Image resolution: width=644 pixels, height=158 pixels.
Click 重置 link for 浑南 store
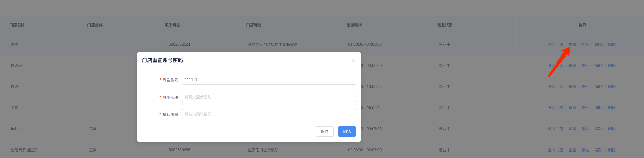click(572, 44)
